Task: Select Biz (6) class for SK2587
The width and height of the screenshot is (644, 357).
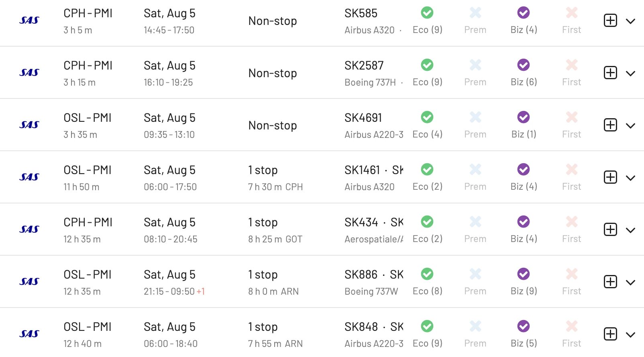Action: click(x=524, y=73)
